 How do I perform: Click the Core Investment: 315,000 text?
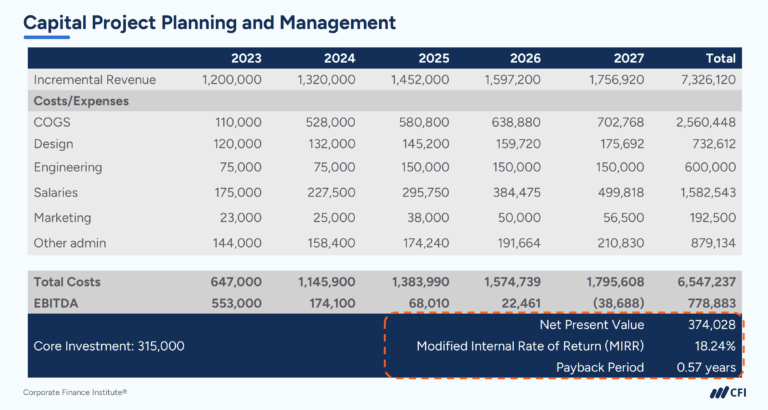[109, 346]
